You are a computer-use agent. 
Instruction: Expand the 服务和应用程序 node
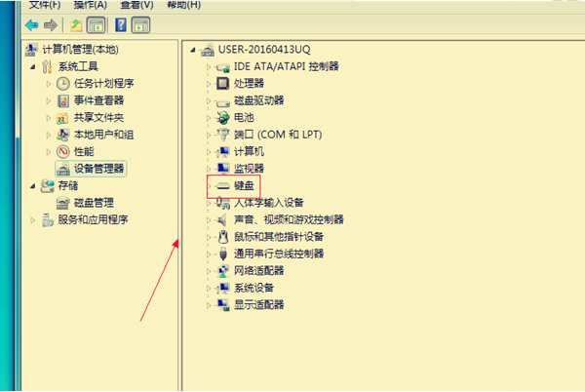(33, 220)
